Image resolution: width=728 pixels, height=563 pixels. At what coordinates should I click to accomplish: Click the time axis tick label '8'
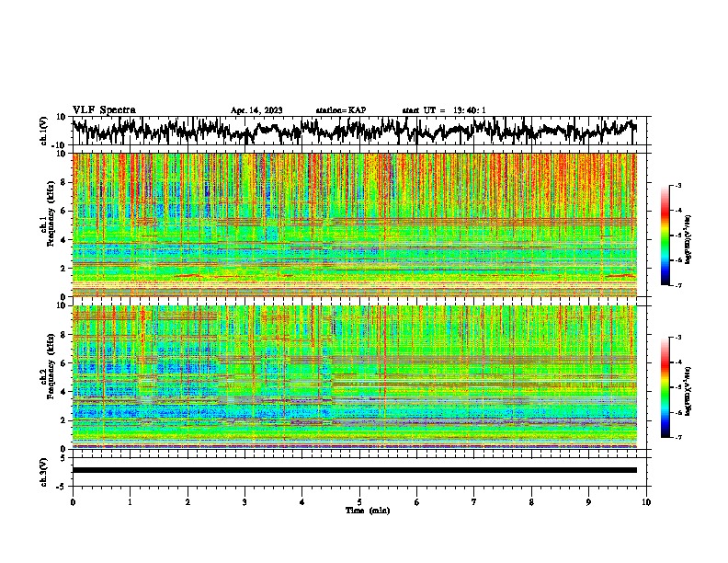pyautogui.click(x=531, y=502)
